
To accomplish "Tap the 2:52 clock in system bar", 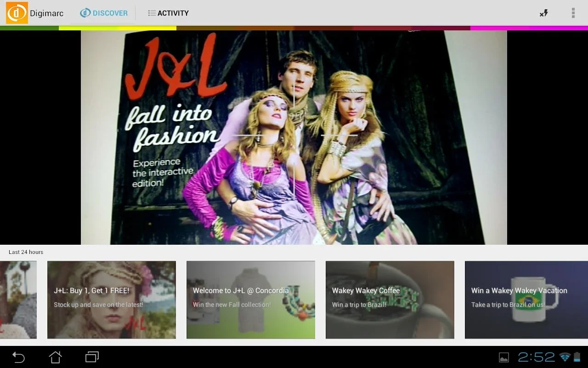I will (x=537, y=357).
